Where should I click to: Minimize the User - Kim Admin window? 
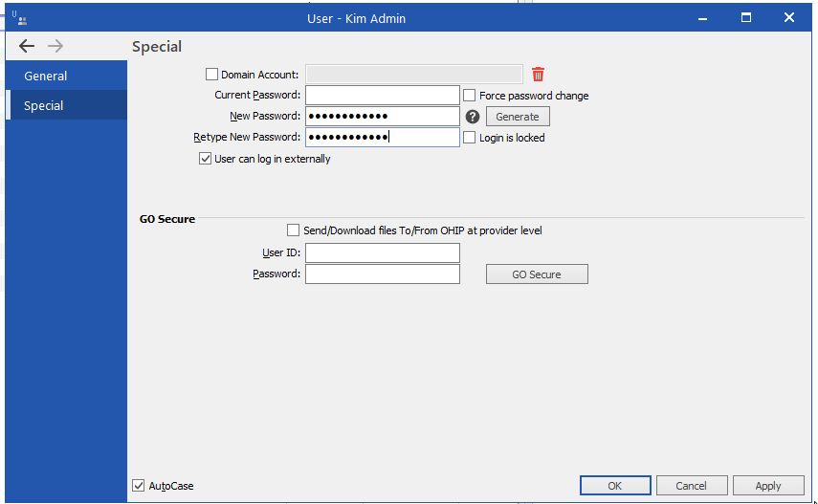tap(702, 18)
